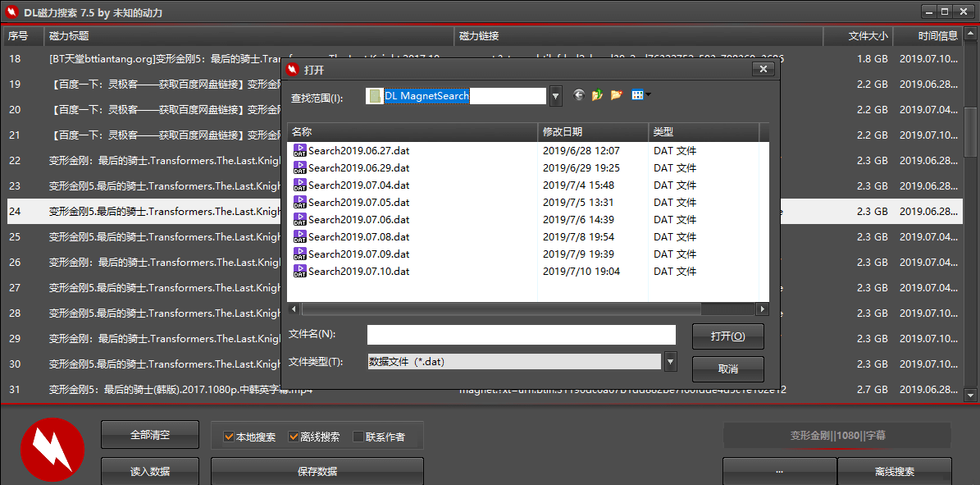The height and width of the screenshot is (485, 980).
Task: Click the ... button
Action: coord(779,471)
